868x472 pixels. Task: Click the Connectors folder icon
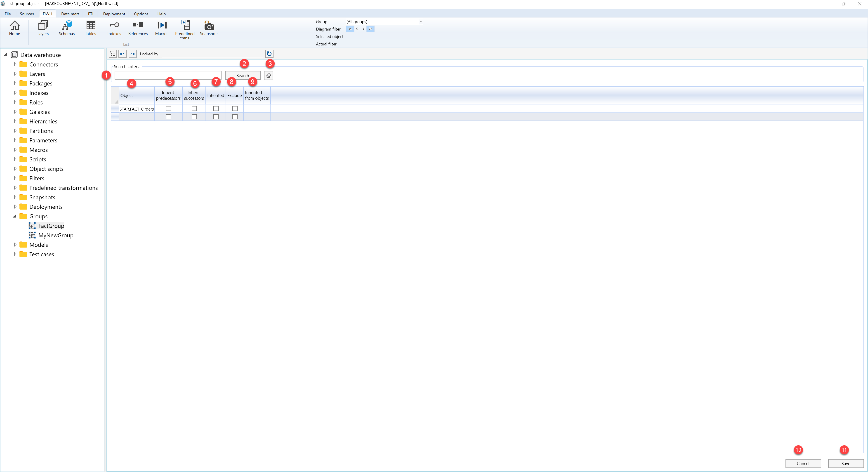(x=23, y=64)
